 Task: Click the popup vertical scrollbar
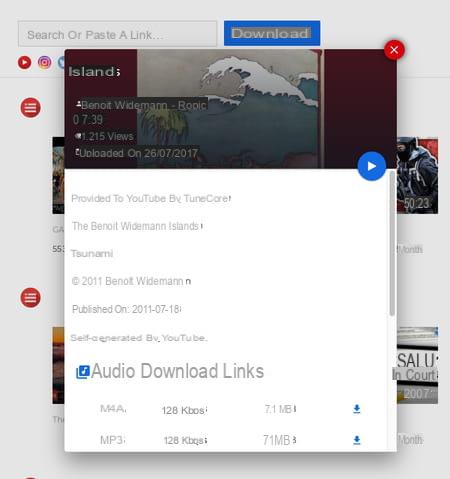point(392,243)
